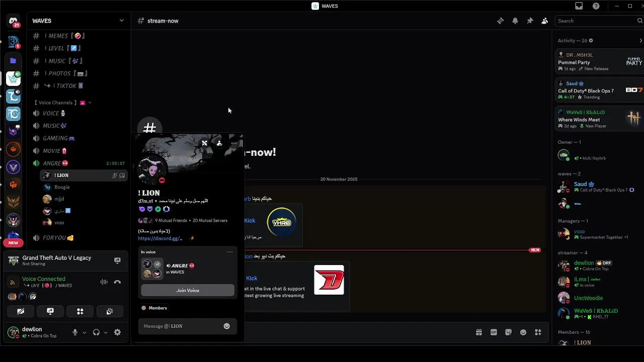The height and width of the screenshot is (362, 644).
Task: Click the dewlion user avatar
Action: (13, 332)
